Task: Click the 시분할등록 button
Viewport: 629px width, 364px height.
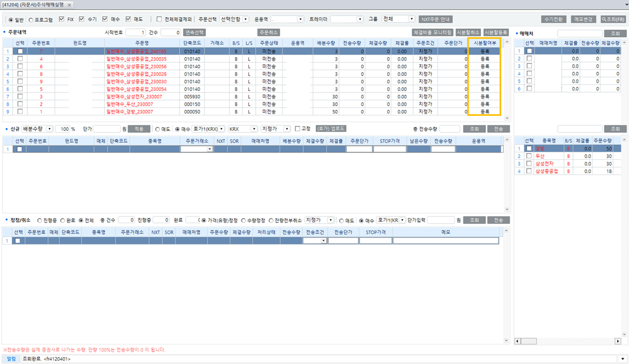Action: [x=496, y=32]
